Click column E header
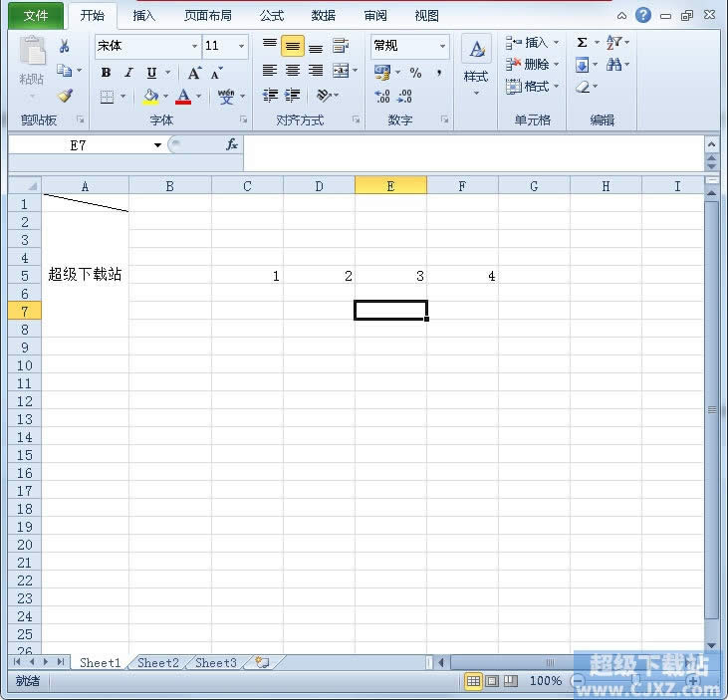Viewport: 728px width, 700px height. (390, 186)
